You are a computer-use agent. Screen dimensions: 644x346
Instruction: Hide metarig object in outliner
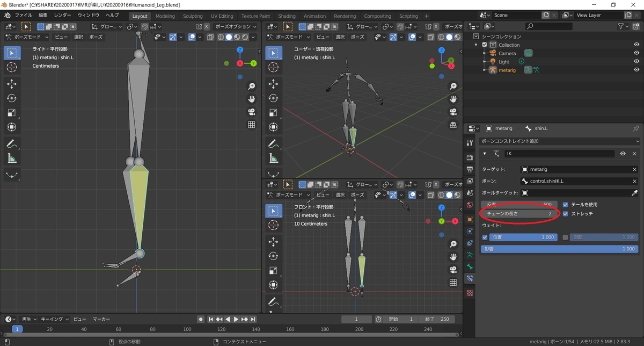pos(636,70)
